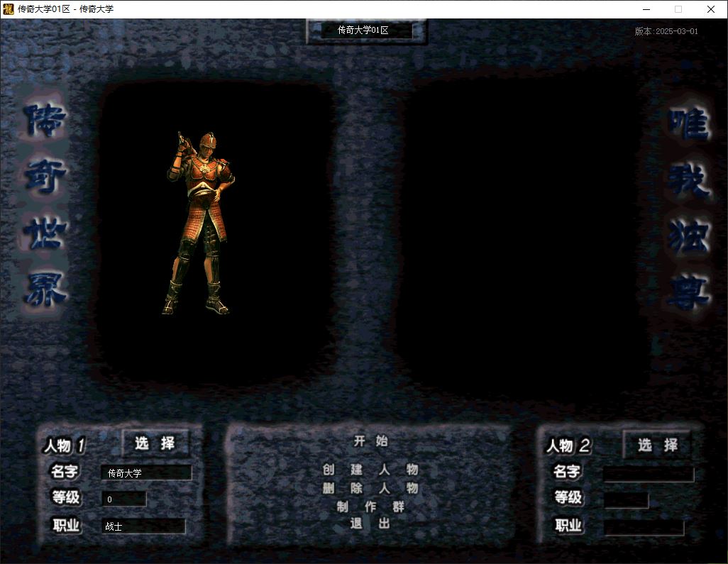
Task: Choose 删除人物 to delete a character
Action: 370,488
